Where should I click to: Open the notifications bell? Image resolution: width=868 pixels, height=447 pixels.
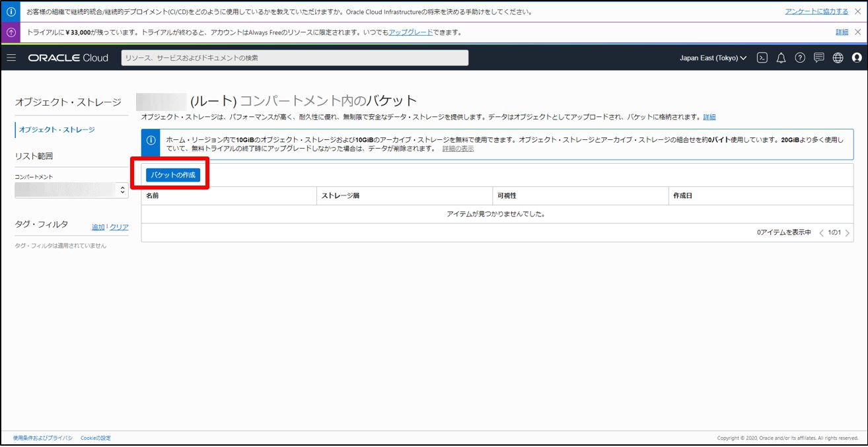tap(781, 57)
